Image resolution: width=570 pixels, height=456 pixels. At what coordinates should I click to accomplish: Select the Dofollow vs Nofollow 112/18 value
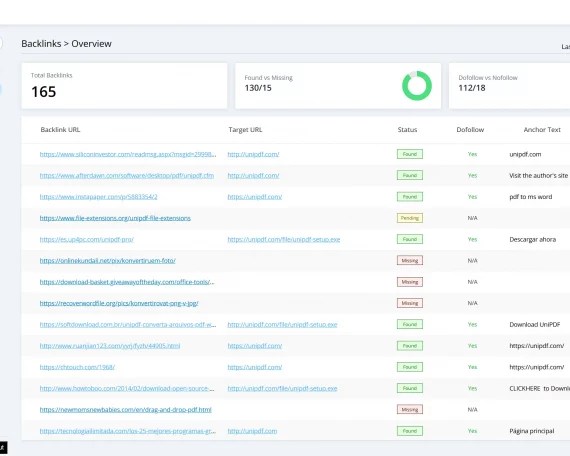pos(472,88)
